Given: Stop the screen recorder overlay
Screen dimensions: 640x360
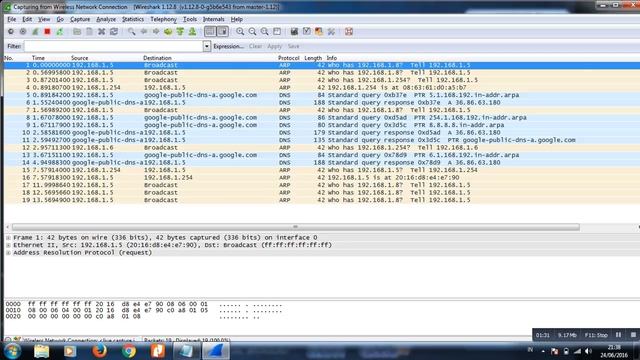Looking at the screenshot, I should click(x=633, y=335).
